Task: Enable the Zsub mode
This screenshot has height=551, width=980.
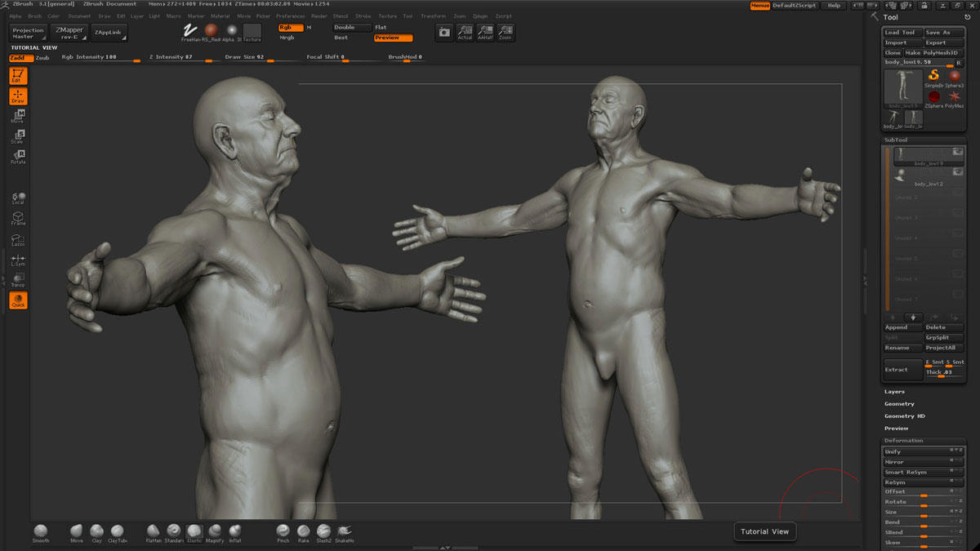Action: (42, 58)
